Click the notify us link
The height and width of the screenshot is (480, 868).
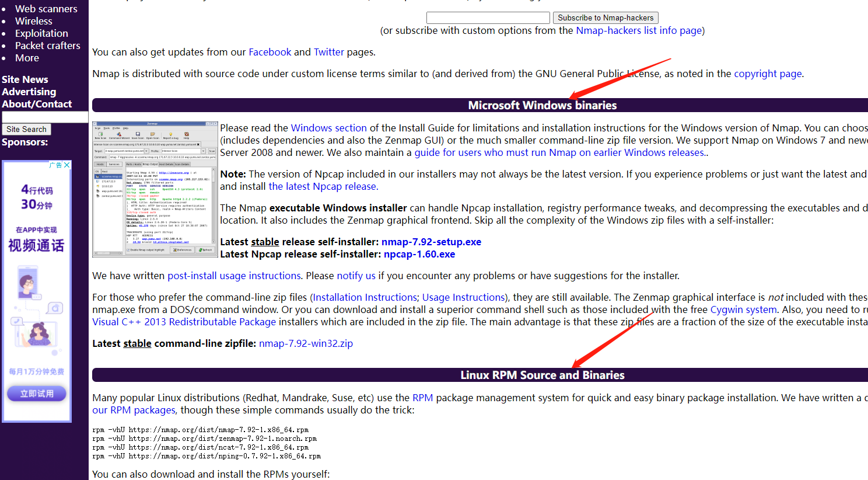point(356,276)
